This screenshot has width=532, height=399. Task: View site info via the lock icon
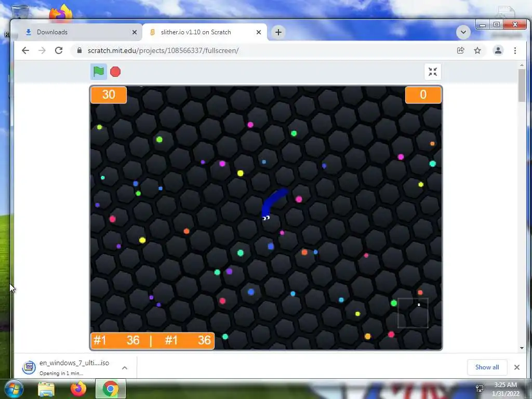[x=79, y=50]
